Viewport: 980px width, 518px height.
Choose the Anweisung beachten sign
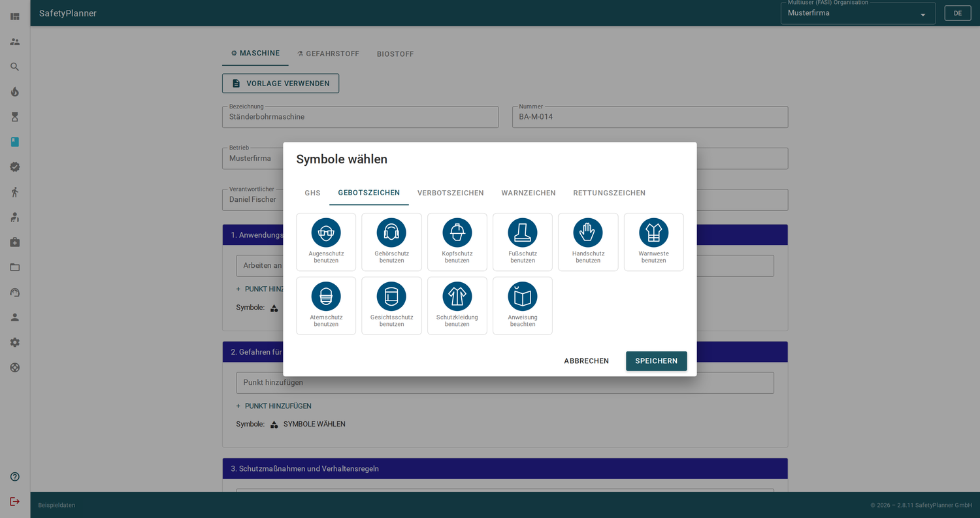[x=523, y=306]
